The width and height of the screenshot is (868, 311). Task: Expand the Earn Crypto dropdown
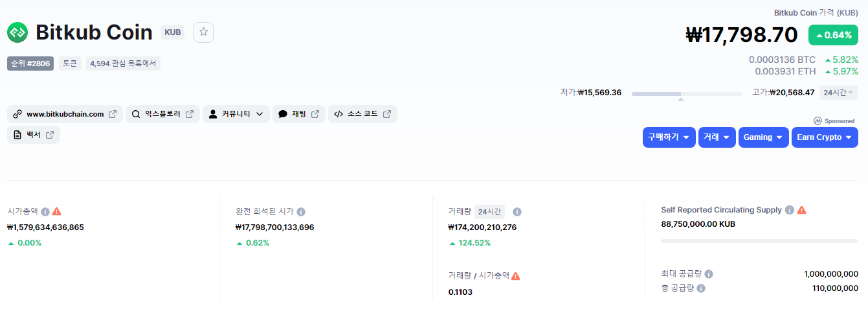tap(825, 137)
